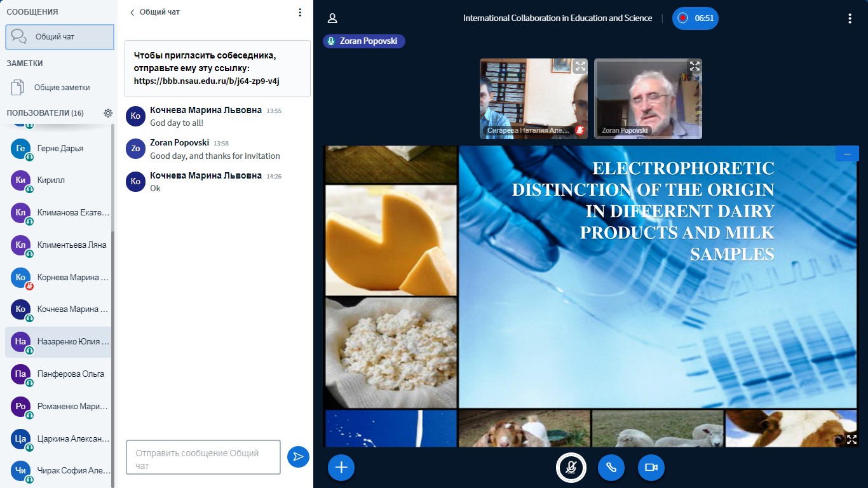Toggle the microphone mute button

pyautogui.click(x=571, y=468)
